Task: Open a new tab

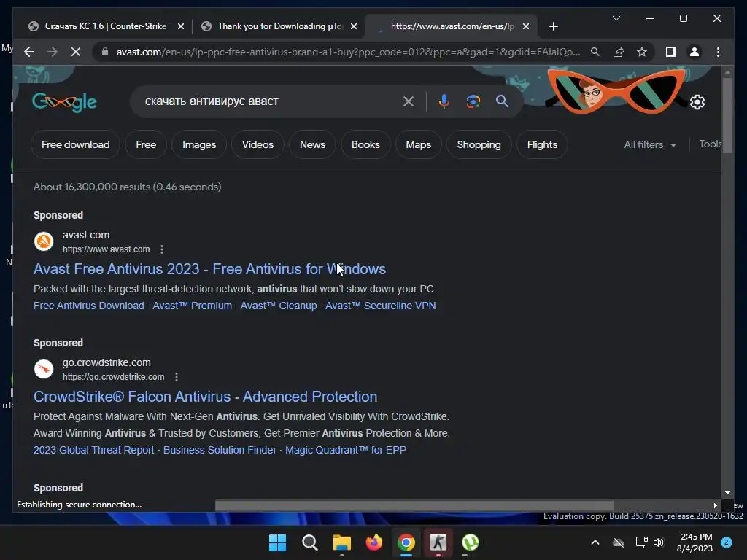Action: [x=554, y=26]
